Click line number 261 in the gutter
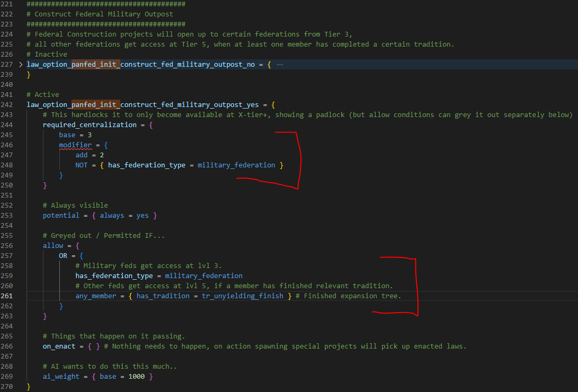The width and height of the screenshot is (578, 392). (x=7, y=296)
